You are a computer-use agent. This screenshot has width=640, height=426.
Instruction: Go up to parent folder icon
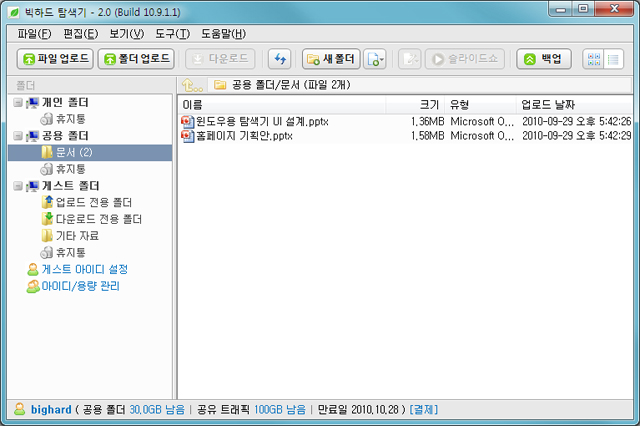[x=192, y=85]
